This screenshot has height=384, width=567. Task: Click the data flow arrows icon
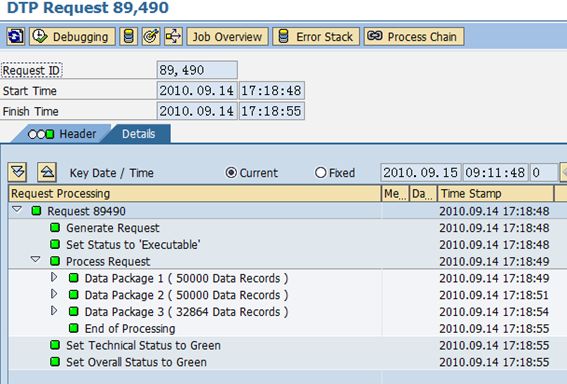click(x=173, y=37)
